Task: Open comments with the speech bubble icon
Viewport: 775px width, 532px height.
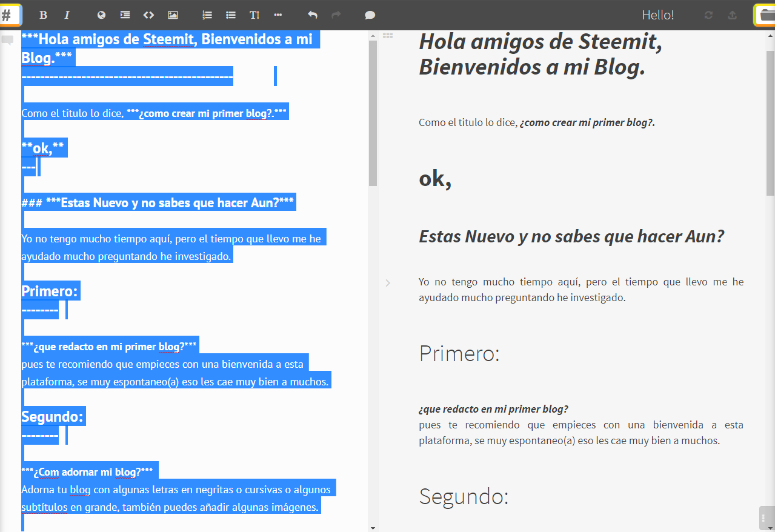Action: pyautogui.click(x=370, y=15)
